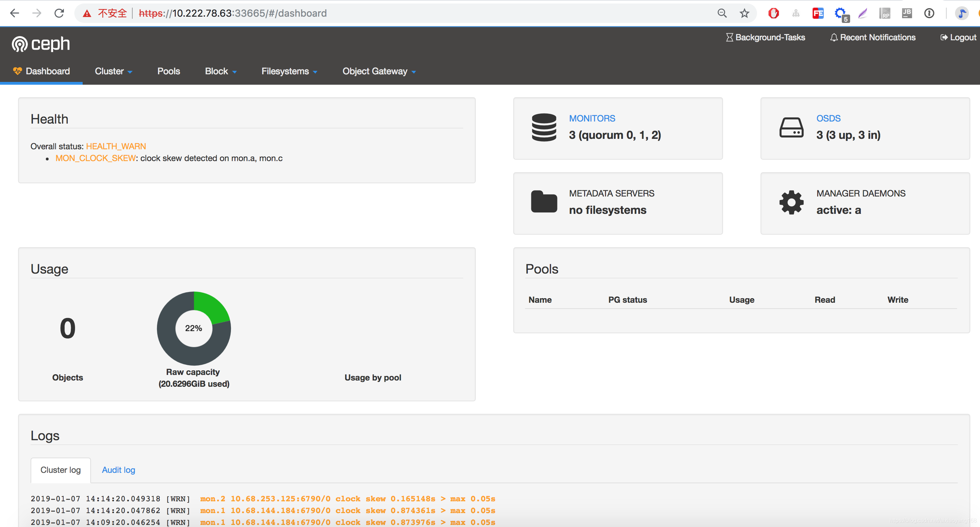The image size is (980, 527).
Task: Click the Manager Daemons gear icon
Action: (x=791, y=202)
